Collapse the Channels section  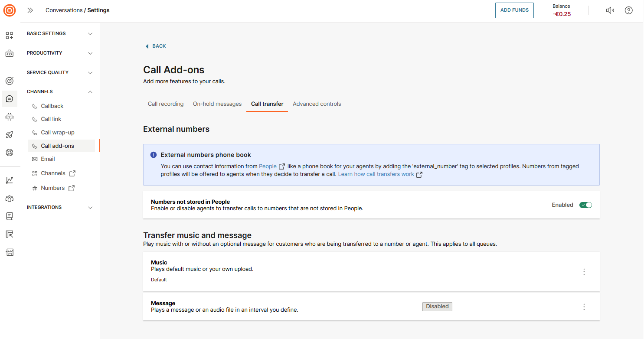point(60,92)
